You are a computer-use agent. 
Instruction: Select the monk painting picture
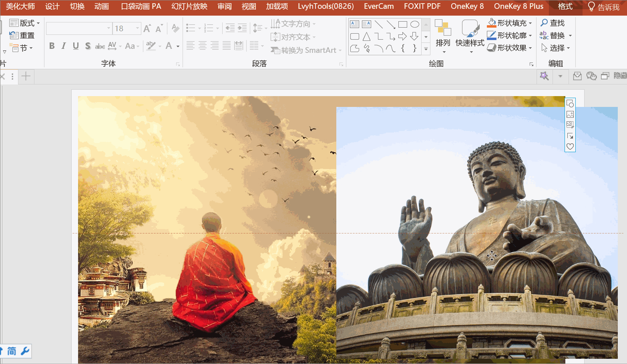(x=207, y=230)
